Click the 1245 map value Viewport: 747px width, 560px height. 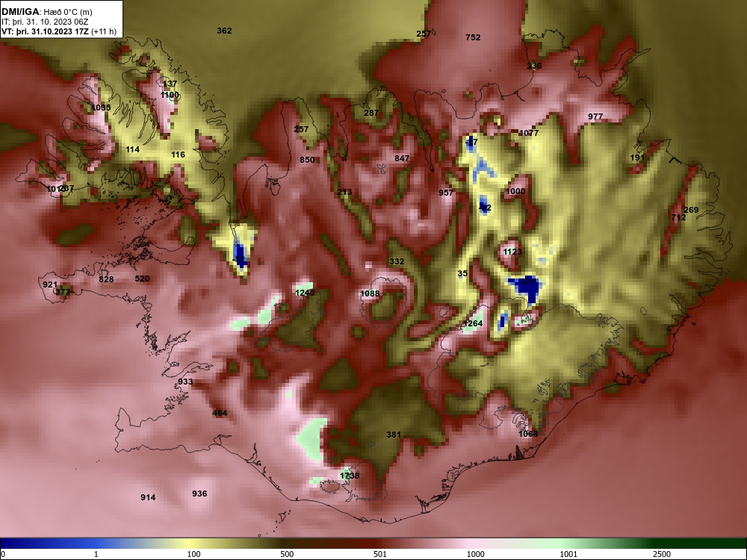(x=305, y=293)
